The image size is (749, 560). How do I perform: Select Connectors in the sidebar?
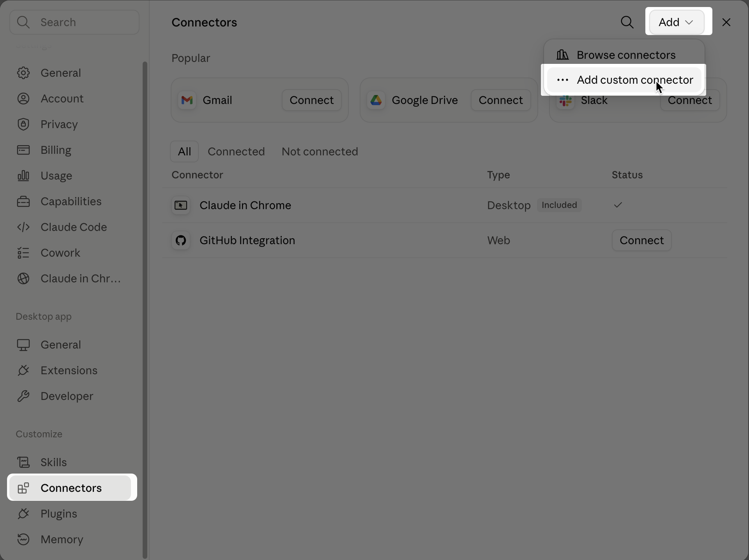71,488
